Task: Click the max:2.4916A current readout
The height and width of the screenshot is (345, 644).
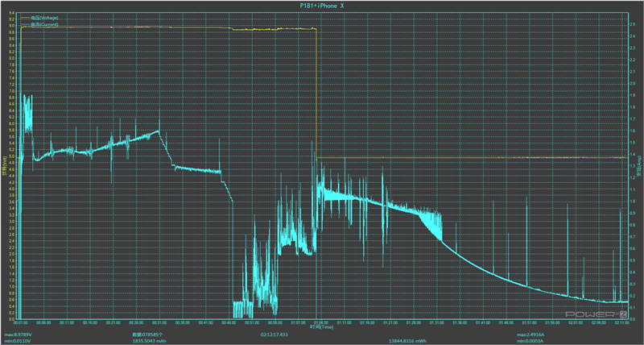Action: (529, 335)
